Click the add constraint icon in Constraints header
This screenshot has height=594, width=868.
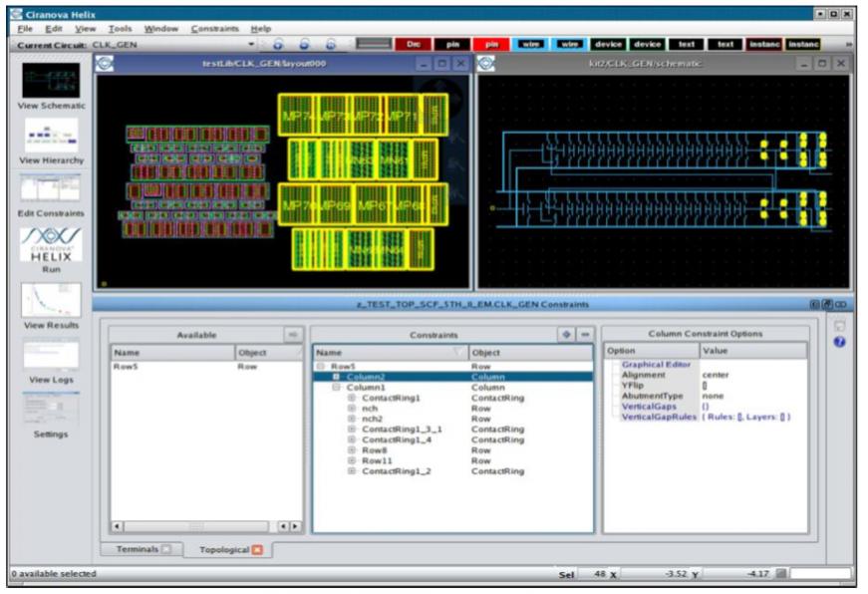click(x=566, y=334)
